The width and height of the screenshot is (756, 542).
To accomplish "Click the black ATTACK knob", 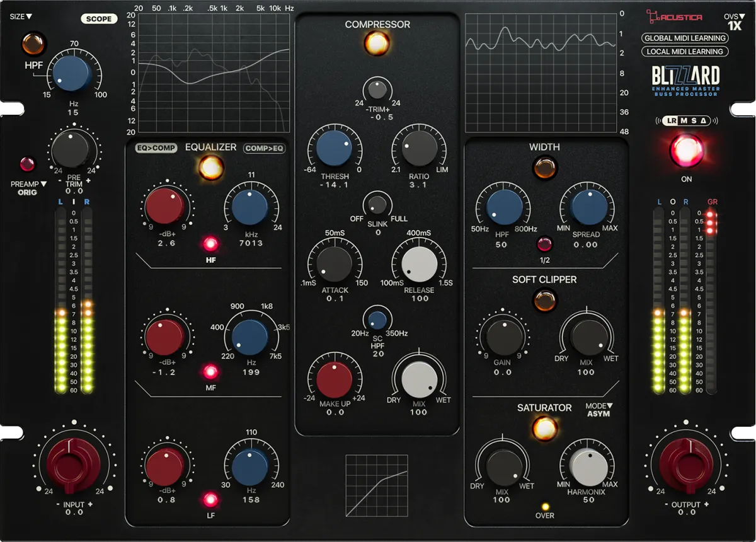I will tap(335, 263).
